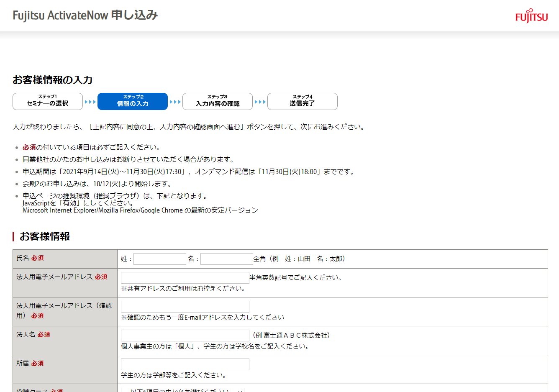Click the 所属 input field
559x392 pixels.
(185, 364)
